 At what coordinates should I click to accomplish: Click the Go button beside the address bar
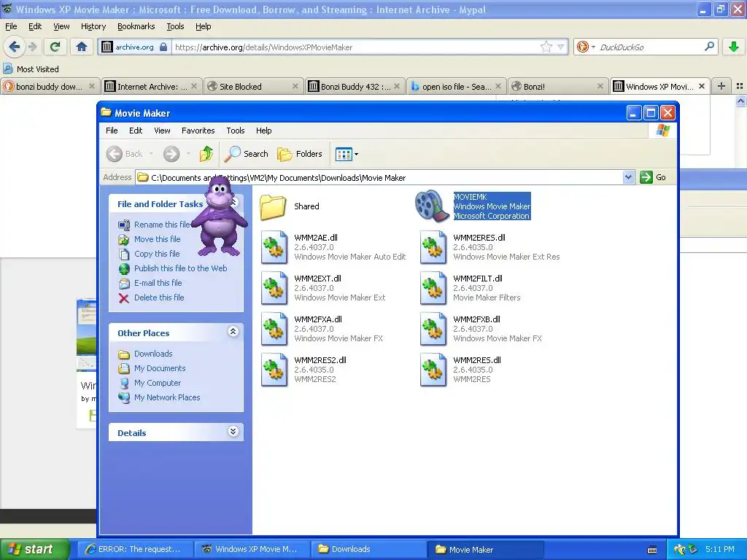click(x=653, y=177)
